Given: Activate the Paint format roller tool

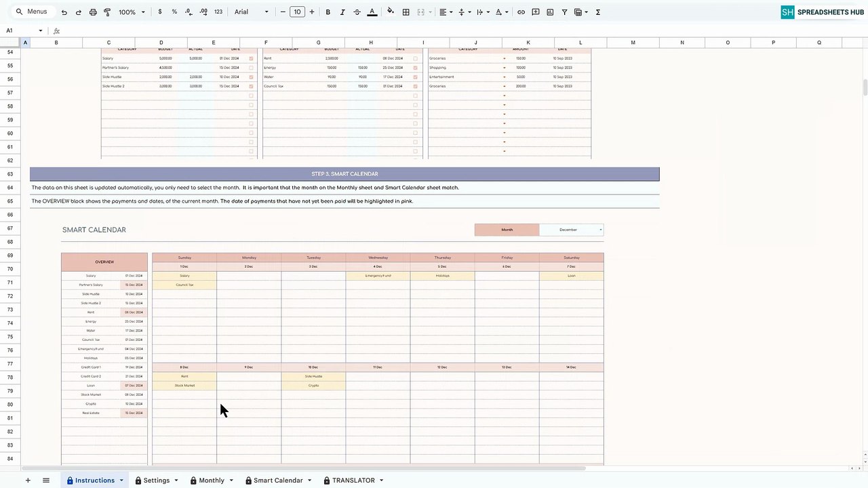Looking at the screenshot, I should click(107, 12).
